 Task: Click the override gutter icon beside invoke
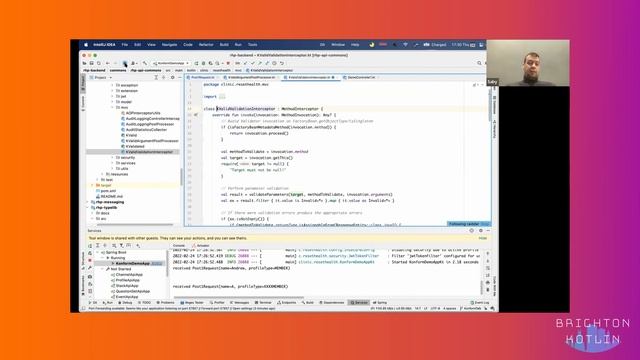(196, 115)
